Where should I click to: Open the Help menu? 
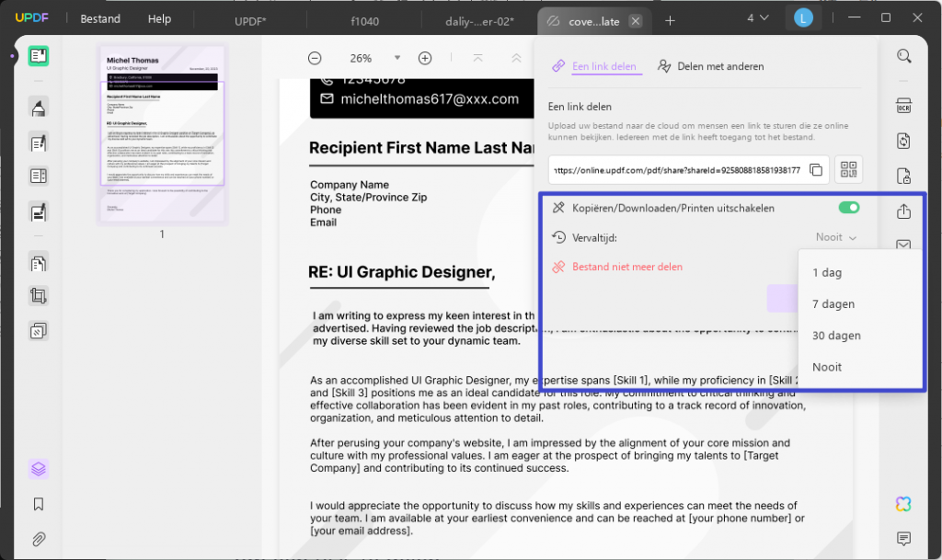tap(159, 19)
